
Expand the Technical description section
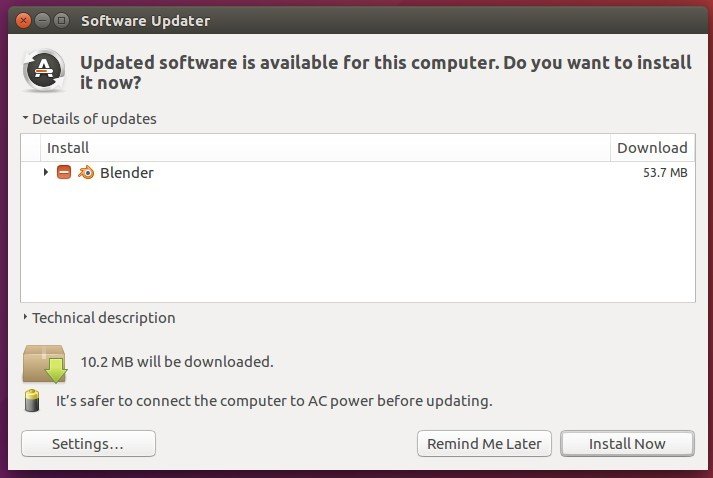pos(26,318)
